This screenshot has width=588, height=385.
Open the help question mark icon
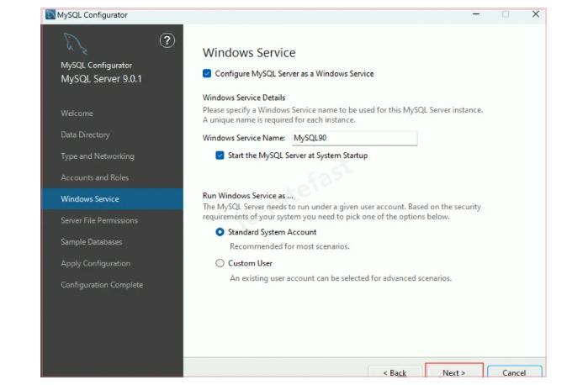(x=167, y=40)
